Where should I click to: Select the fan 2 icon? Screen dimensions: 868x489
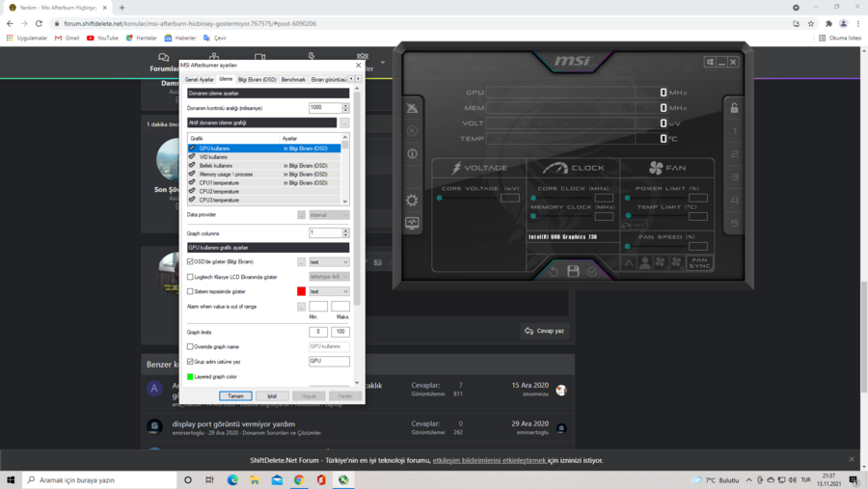(676, 263)
